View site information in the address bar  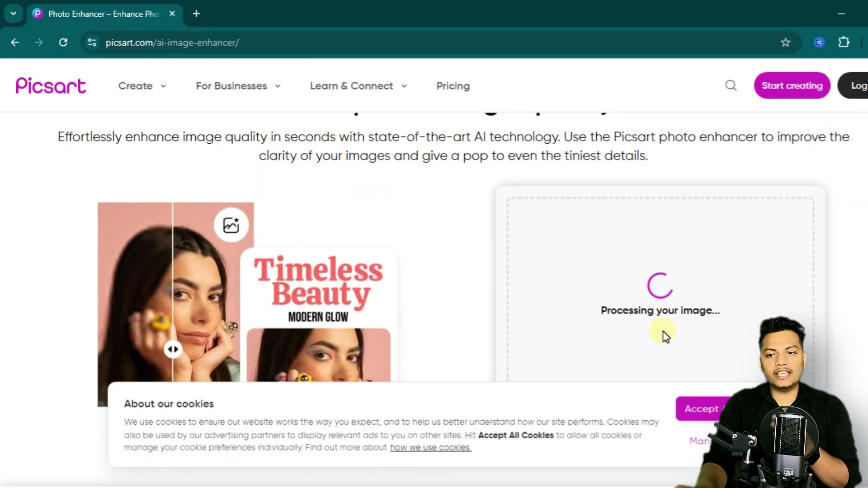coord(92,42)
